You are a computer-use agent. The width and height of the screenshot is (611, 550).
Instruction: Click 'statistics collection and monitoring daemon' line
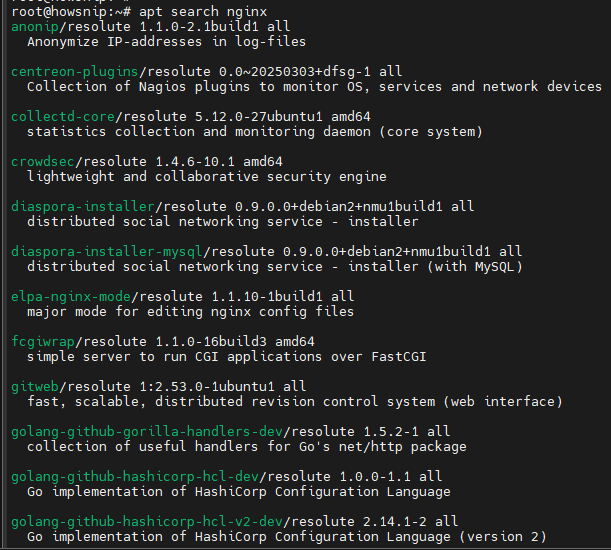click(254, 132)
